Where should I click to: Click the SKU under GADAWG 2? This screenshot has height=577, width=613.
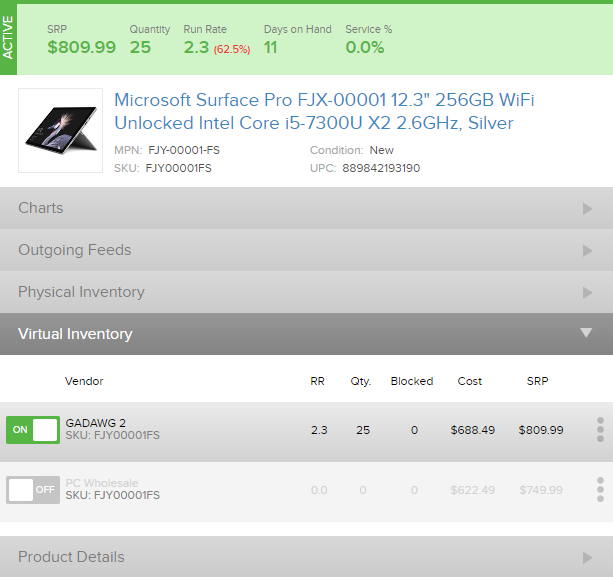(113, 435)
